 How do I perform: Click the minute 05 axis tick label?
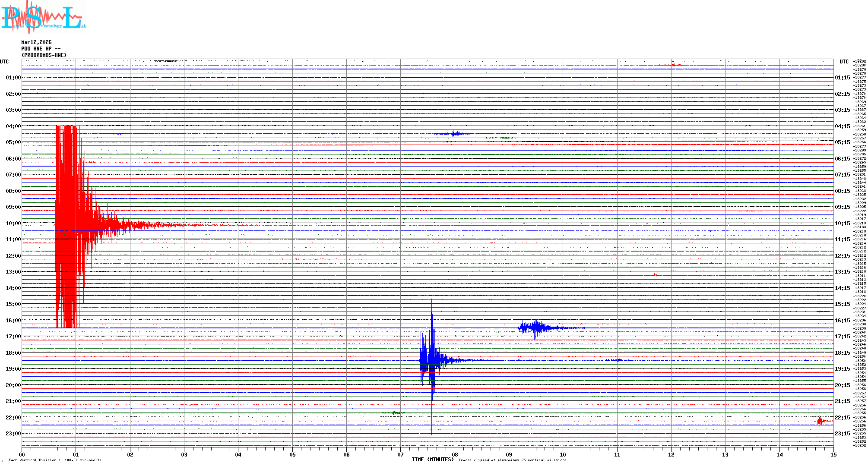tap(292, 454)
